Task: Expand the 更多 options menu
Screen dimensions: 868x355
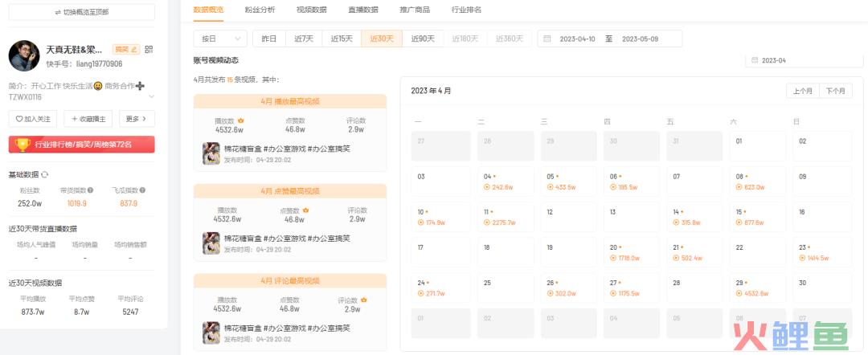Action: pos(136,119)
